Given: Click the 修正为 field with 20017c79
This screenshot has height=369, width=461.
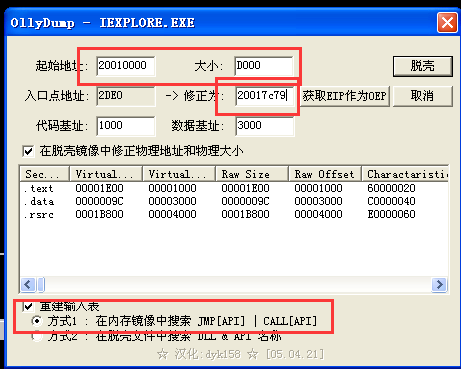Looking at the screenshot, I should coord(265,96).
